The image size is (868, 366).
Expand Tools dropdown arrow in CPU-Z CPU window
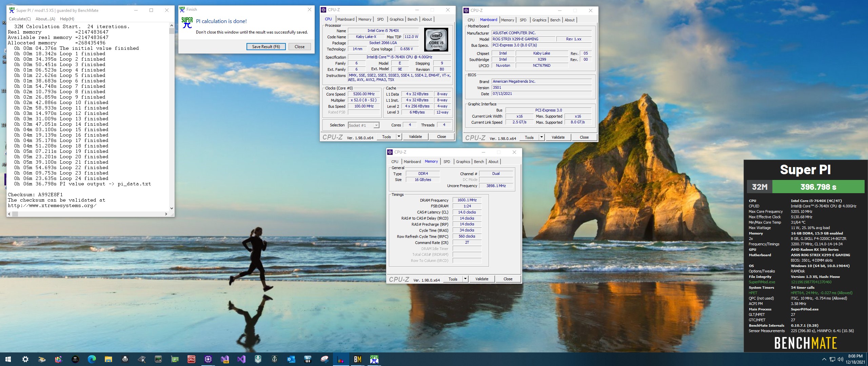(399, 137)
